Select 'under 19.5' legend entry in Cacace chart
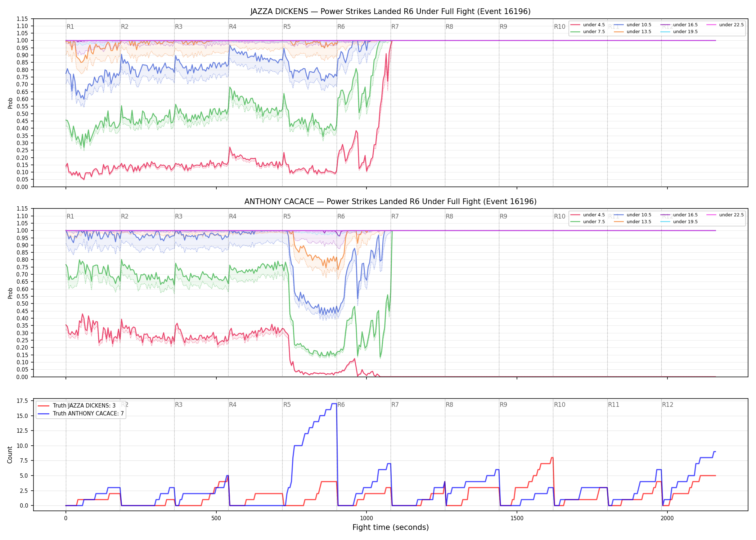 tap(679, 222)
